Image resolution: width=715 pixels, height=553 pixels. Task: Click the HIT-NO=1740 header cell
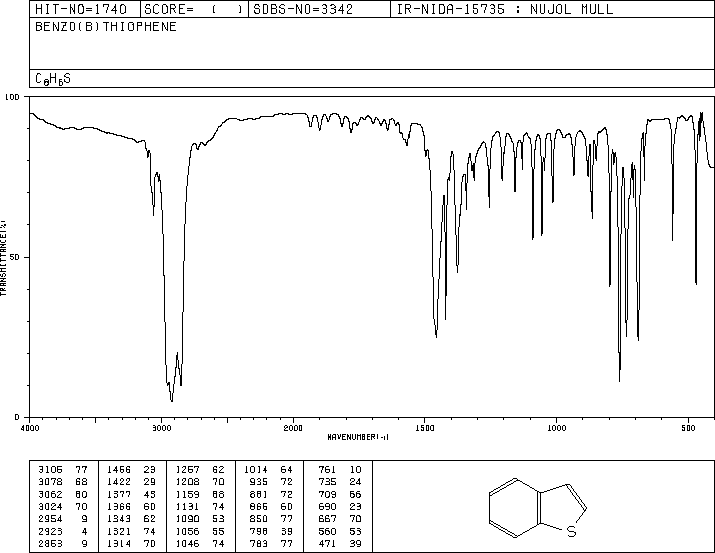tap(84, 9)
